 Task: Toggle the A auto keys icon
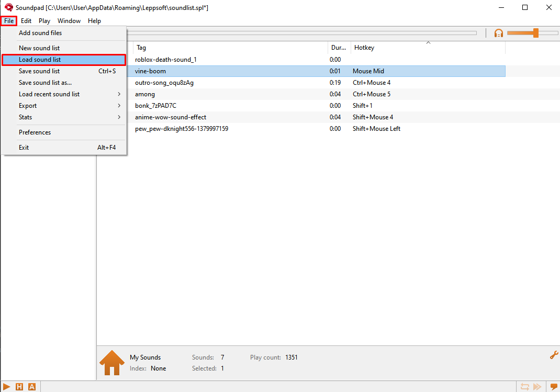click(32, 387)
